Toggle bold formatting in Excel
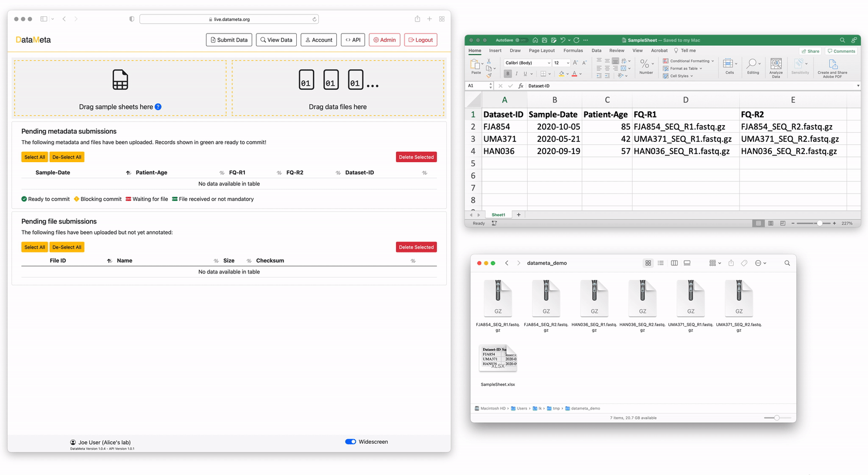 pos(507,74)
